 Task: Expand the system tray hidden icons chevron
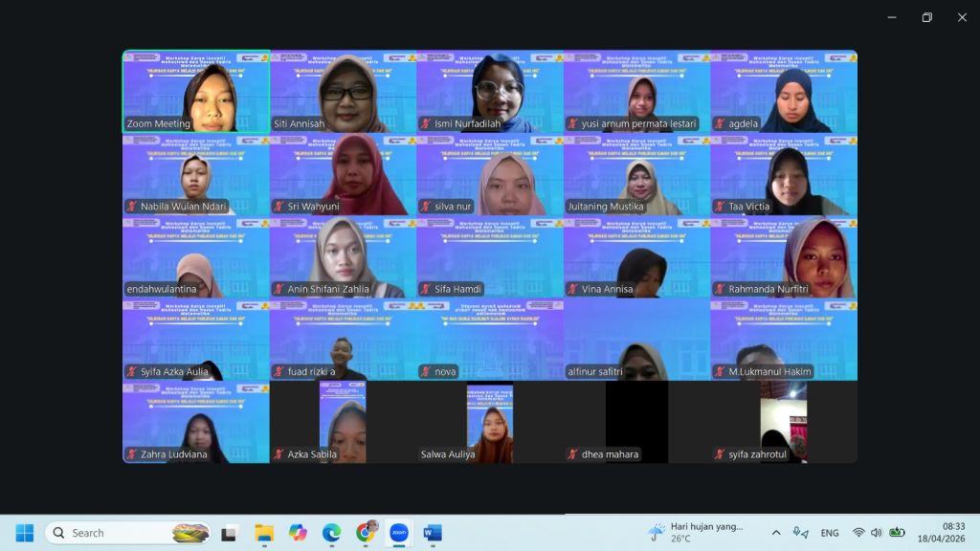tap(775, 533)
